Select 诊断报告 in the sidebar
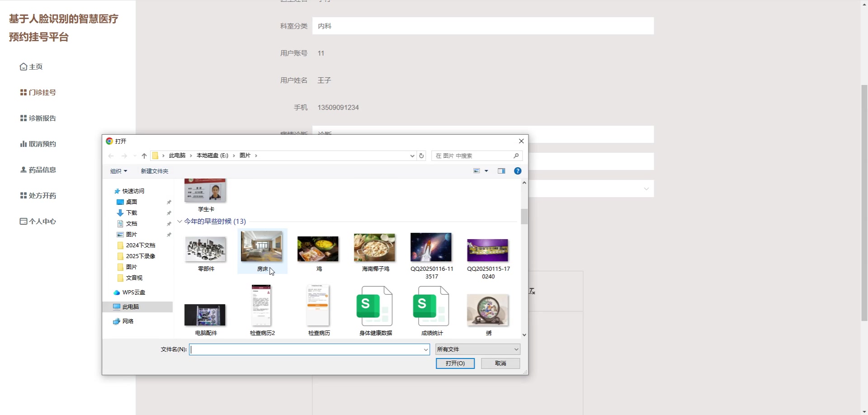The image size is (868, 415). pyautogui.click(x=42, y=118)
